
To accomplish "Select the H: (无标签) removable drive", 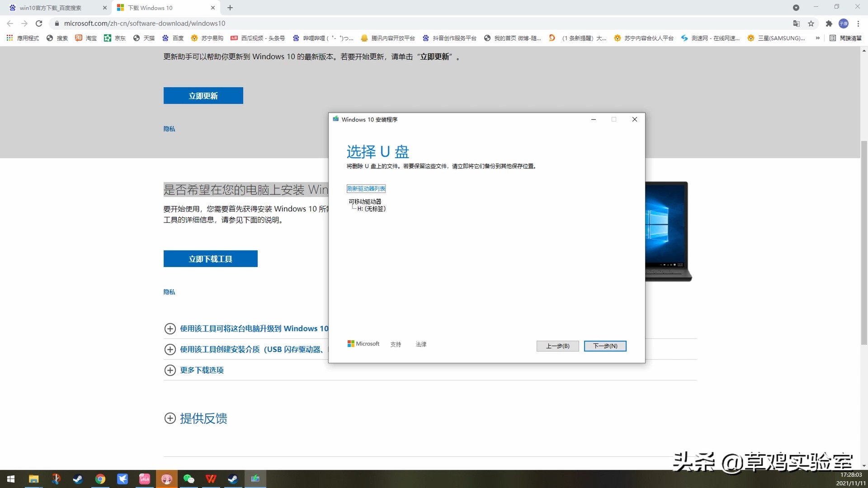I will click(371, 209).
